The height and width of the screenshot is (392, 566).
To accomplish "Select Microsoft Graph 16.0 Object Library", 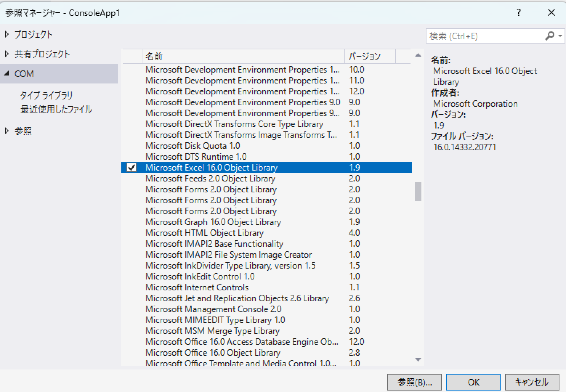I will pos(267,222).
